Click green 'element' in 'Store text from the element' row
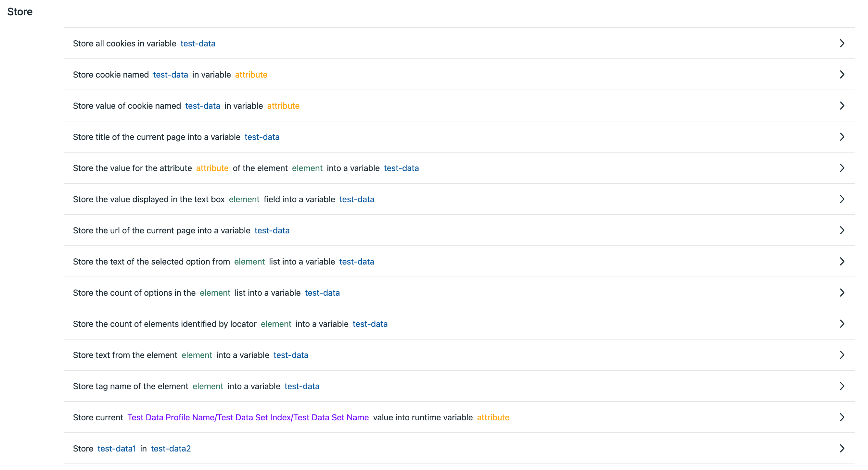 (197, 355)
